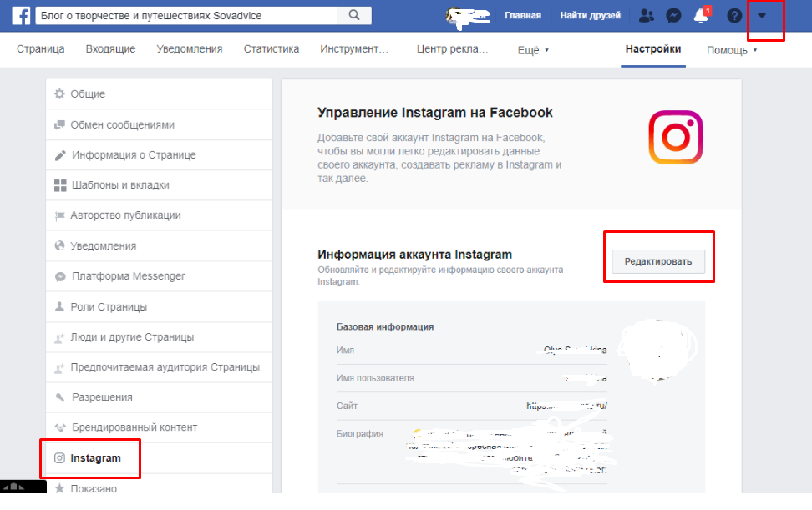Click the Имя field row
This screenshot has width=812, height=510.
click(471, 351)
